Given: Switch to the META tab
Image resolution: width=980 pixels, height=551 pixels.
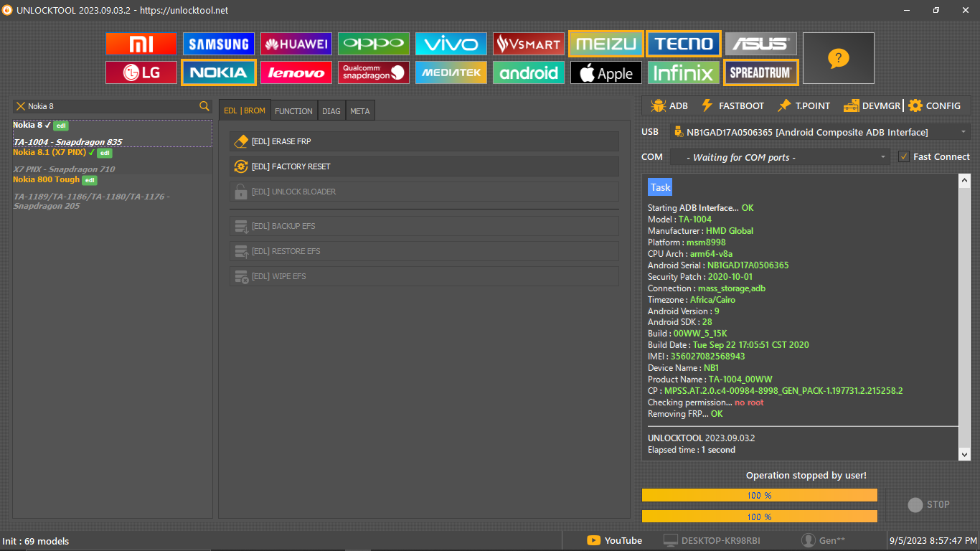Looking at the screenshot, I should click(x=360, y=110).
